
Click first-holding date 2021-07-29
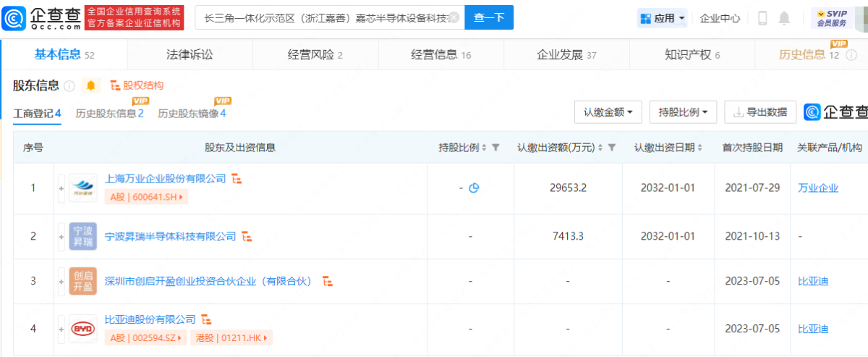[x=752, y=188]
